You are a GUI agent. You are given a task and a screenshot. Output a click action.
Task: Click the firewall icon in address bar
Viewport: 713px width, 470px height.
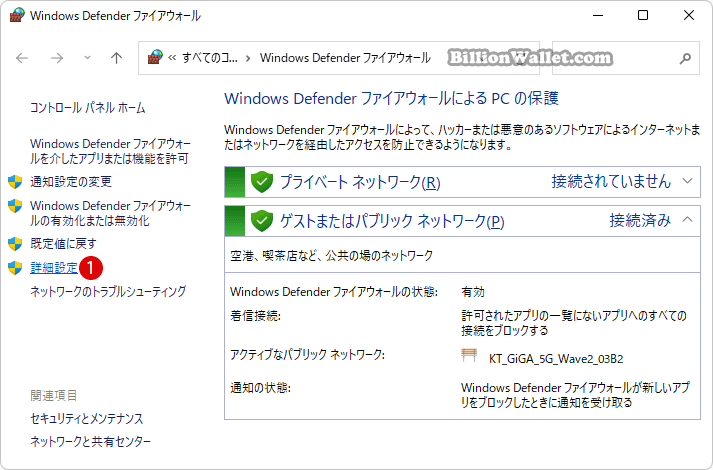(155, 57)
